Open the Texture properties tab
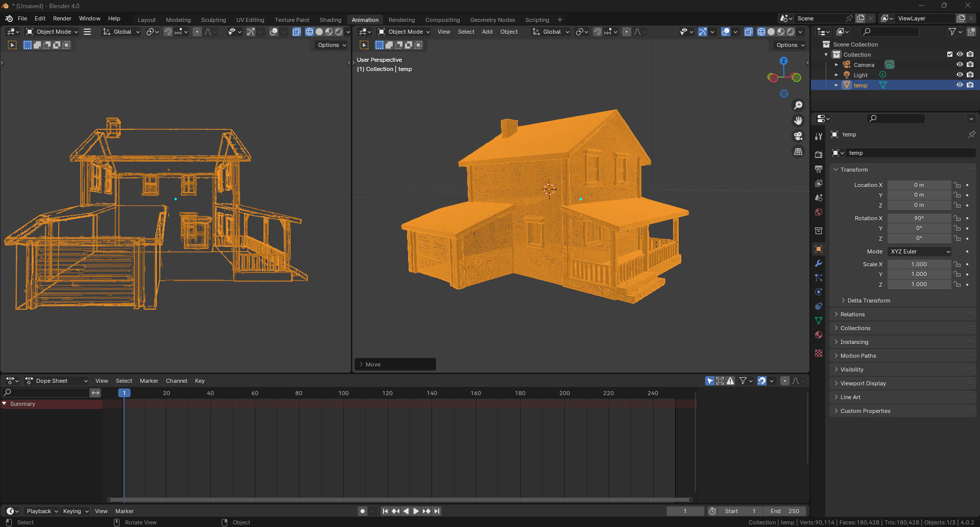This screenshot has width=980, height=527. 819,353
